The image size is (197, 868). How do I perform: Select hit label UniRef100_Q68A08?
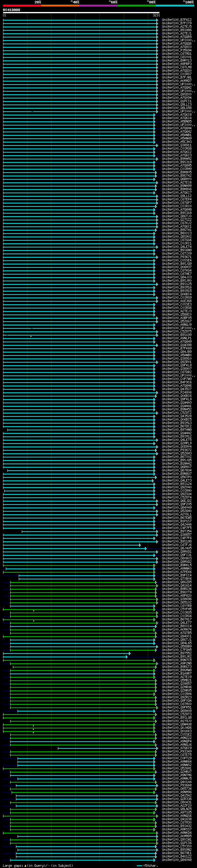177,711
